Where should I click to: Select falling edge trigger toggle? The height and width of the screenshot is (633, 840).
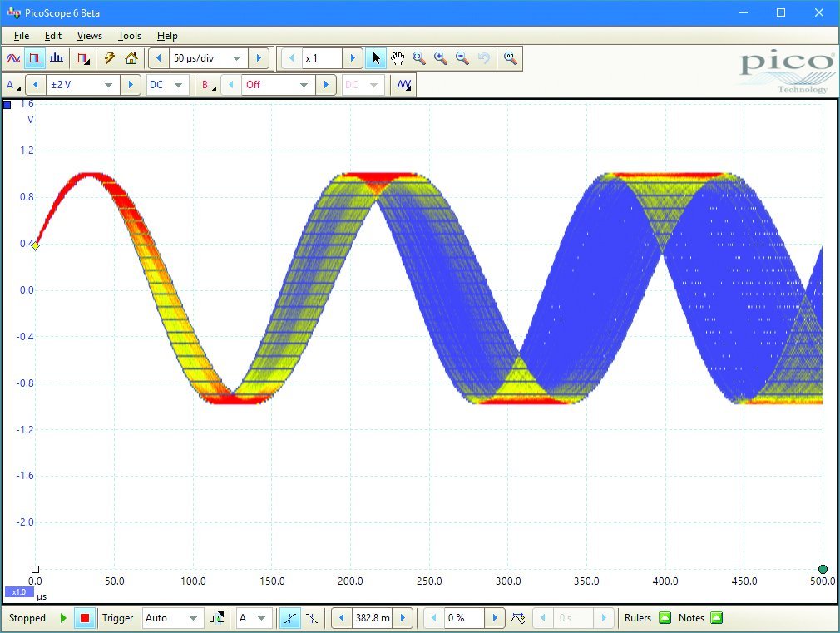(311, 618)
